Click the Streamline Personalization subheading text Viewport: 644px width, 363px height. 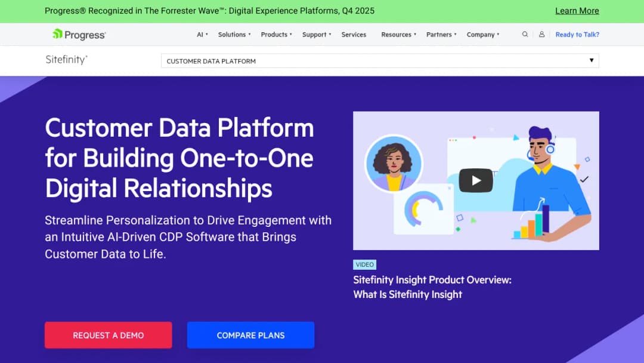(188, 237)
